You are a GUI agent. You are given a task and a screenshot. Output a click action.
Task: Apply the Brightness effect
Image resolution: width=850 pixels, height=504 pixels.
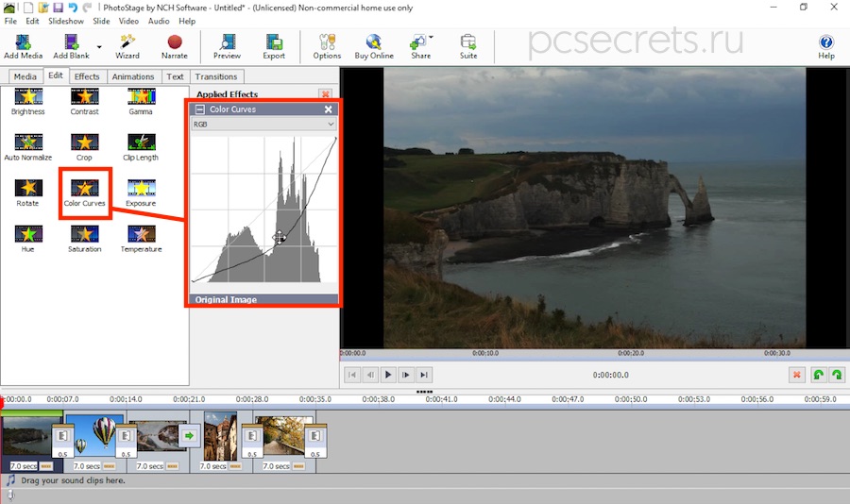tap(28, 101)
